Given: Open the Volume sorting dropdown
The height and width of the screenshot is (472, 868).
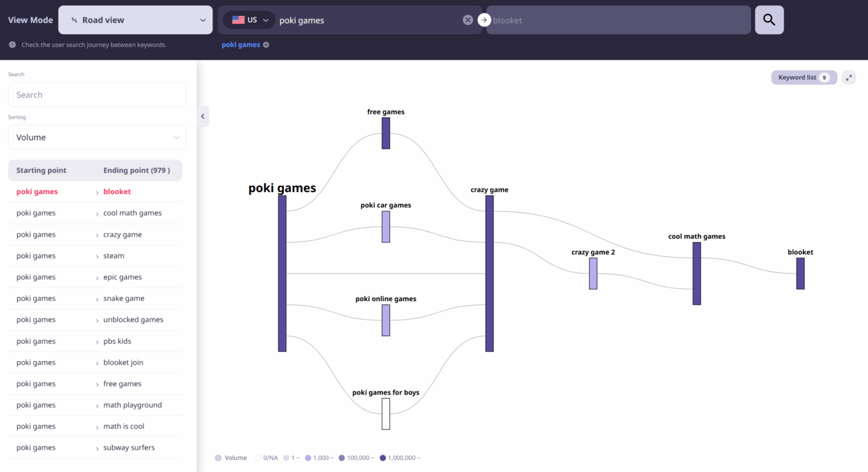Looking at the screenshot, I should (96, 137).
